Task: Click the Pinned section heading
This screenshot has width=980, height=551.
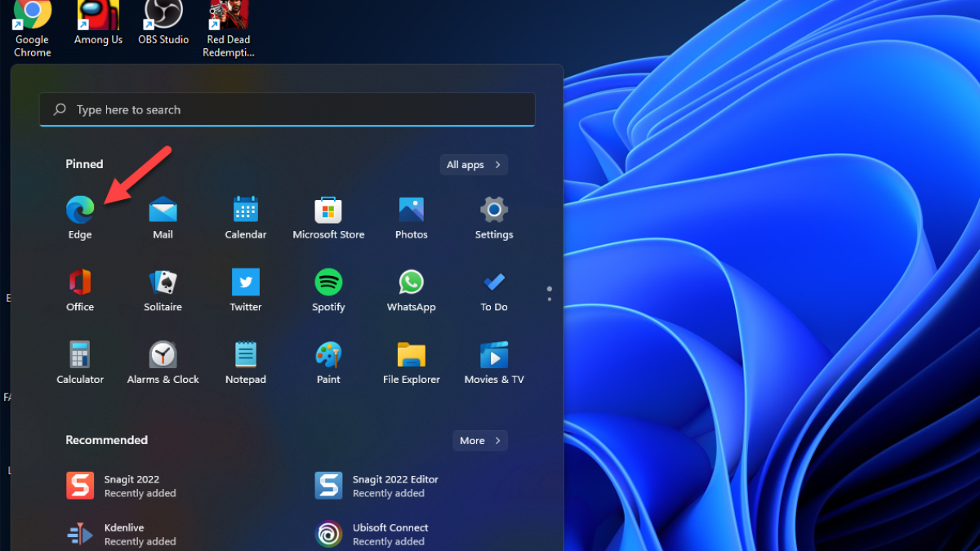Action: (x=85, y=164)
